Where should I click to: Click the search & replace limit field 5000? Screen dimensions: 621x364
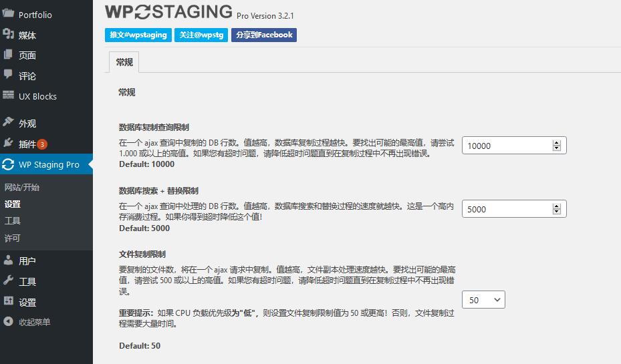point(514,209)
